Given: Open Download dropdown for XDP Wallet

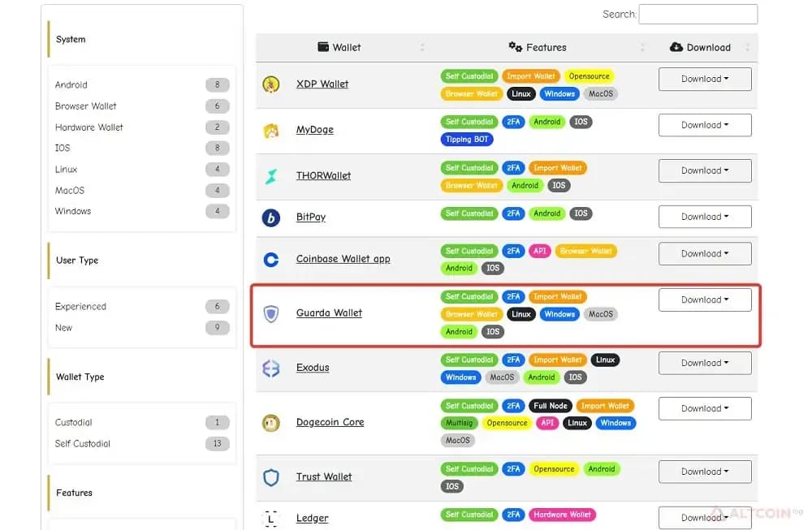Looking at the screenshot, I should (705, 80).
